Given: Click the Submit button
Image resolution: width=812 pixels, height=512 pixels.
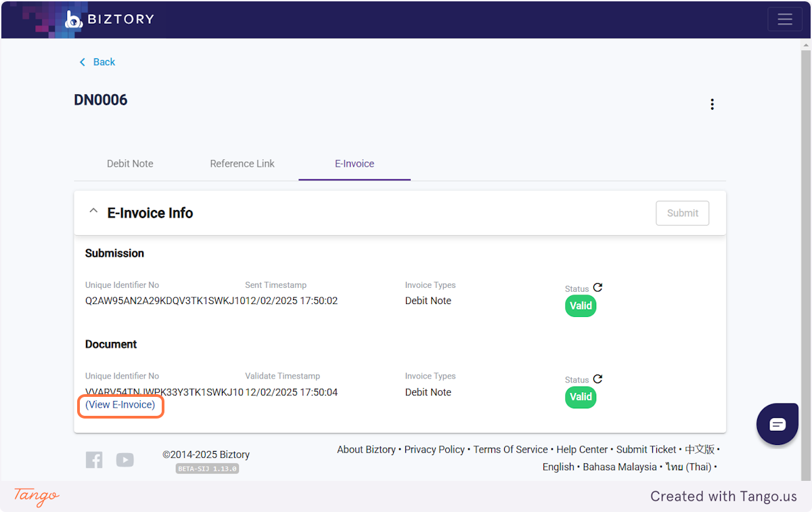Looking at the screenshot, I should pyautogui.click(x=683, y=213).
